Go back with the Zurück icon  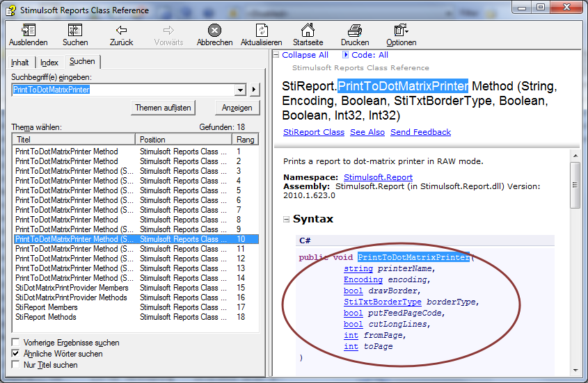tap(122, 31)
